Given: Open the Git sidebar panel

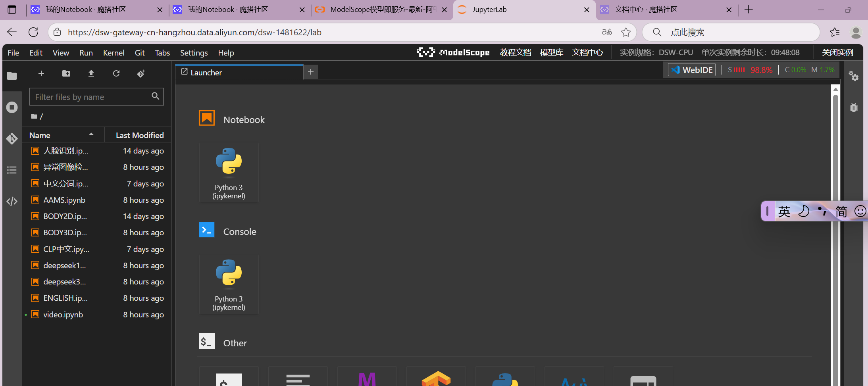Looking at the screenshot, I should (x=12, y=138).
